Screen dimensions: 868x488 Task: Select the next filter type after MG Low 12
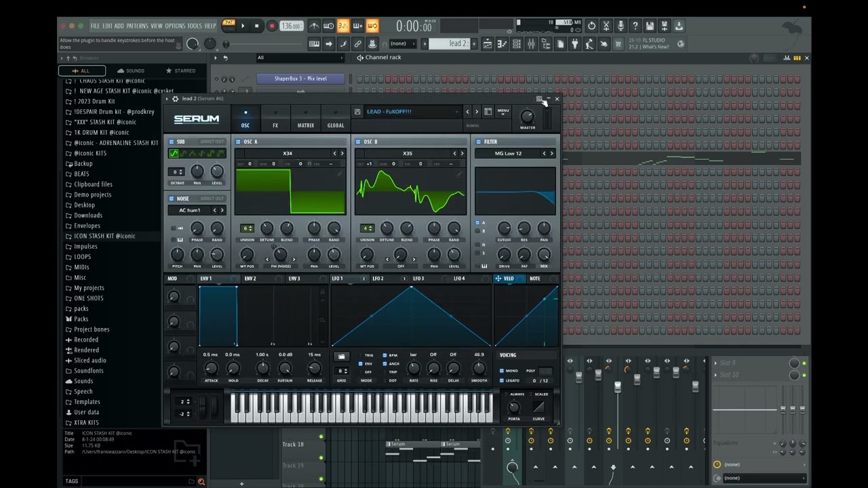point(551,153)
